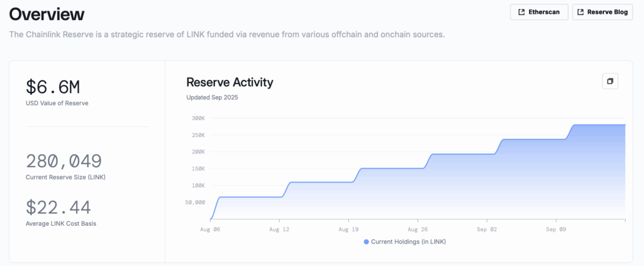Screen dimensions: 644x266
Task: Select the $6.6M reserve value
Action: (53, 87)
